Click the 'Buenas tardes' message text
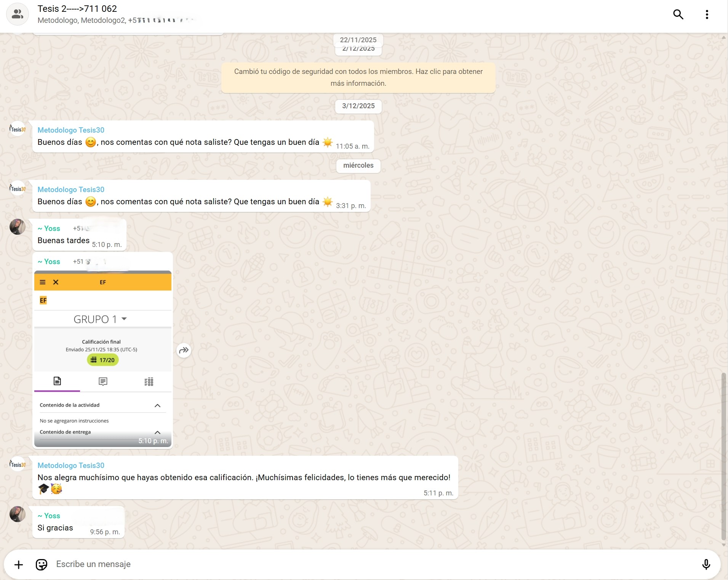728x580 pixels. [63, 240]
